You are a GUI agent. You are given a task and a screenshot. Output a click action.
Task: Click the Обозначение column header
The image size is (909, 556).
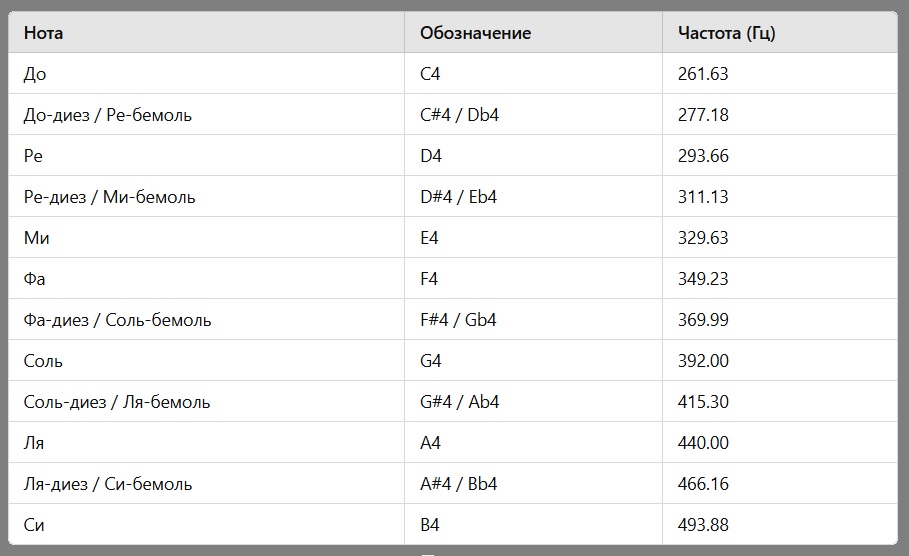[x=533, y=32]
